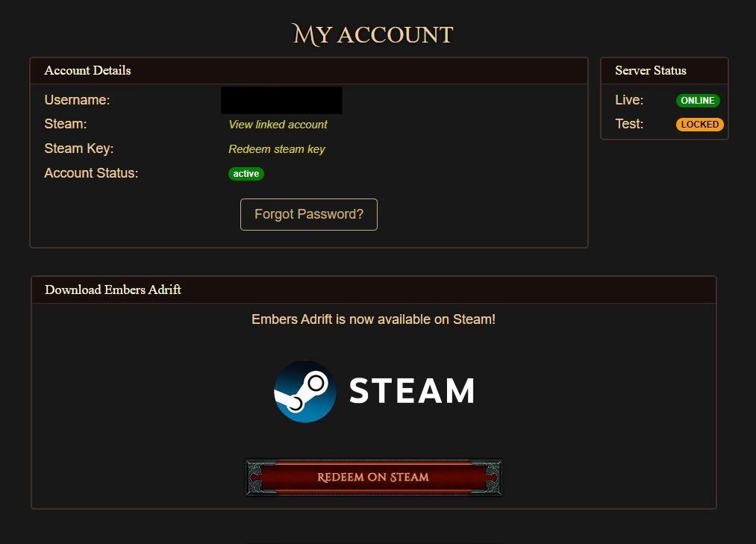Open the Forgot Password button
This screenshot has width=756, height=544.
(309, 215)
